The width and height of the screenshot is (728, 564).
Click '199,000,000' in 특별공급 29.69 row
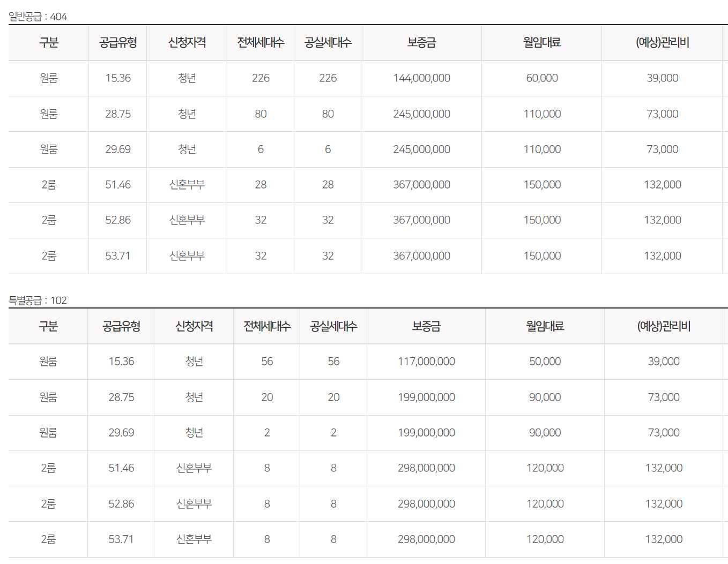point(426,433)
